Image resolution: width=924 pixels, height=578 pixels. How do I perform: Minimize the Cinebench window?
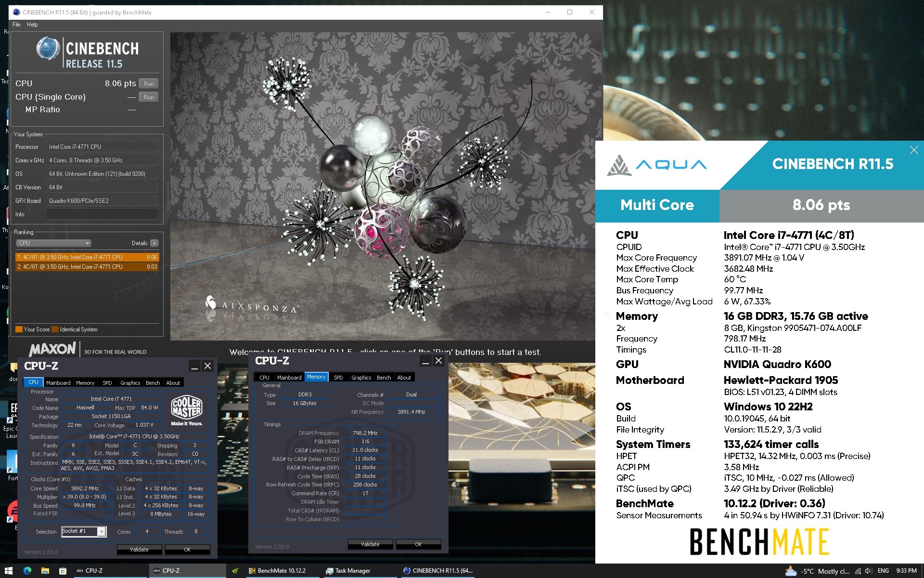[x=548, y=13]
